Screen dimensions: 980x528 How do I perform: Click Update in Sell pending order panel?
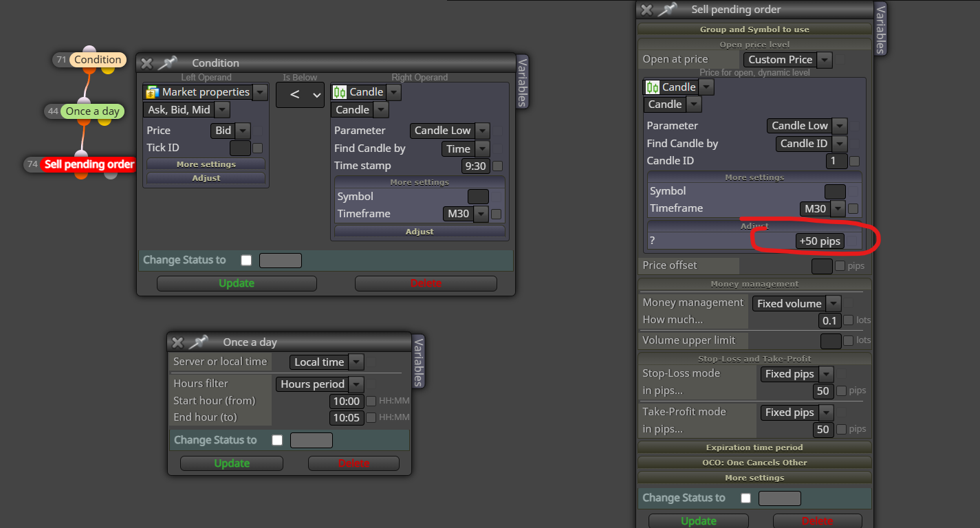coord(699,521)
